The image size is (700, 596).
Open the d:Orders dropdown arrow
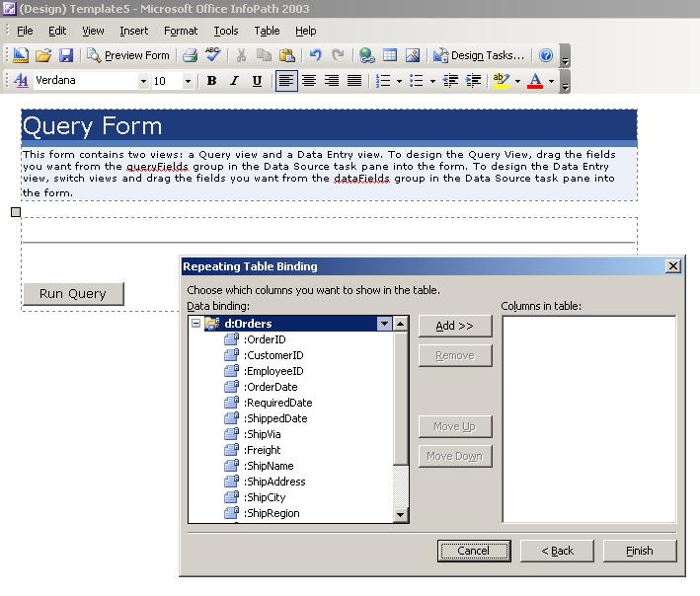[384, 324]
